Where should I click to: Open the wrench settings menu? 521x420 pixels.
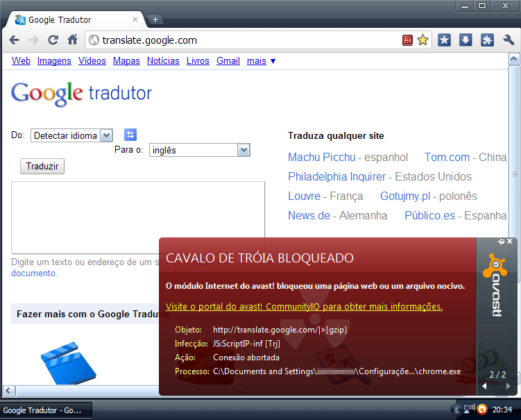(508, 40)
